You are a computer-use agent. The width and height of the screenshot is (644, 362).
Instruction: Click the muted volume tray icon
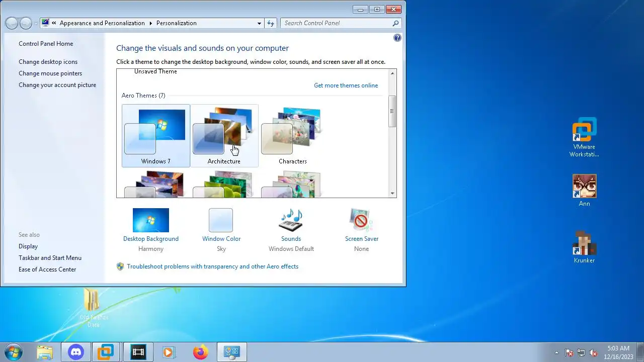593,352
